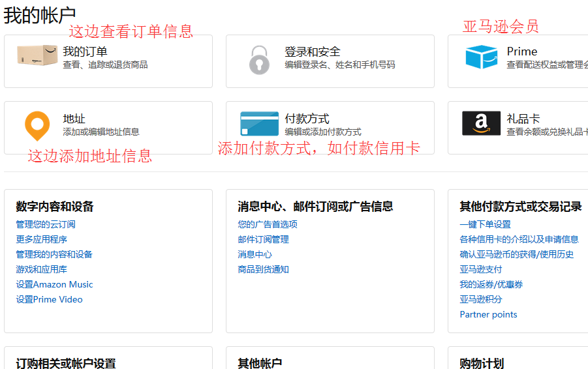Image resolution: width=588 pixels, height=369 pixels.
Task: Open 一键下单设置 link
Action: [x=486, y=224]
